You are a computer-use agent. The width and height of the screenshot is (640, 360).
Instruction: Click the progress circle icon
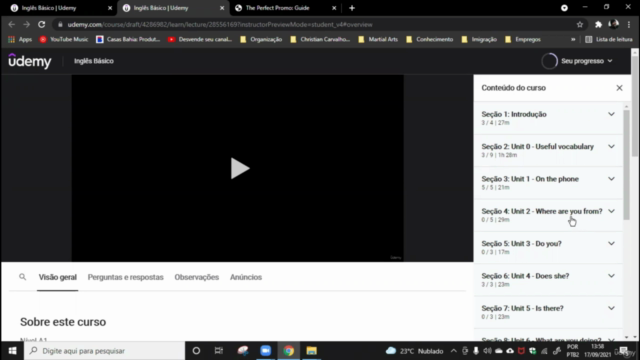pyautogui.click(x=549, y=61)
